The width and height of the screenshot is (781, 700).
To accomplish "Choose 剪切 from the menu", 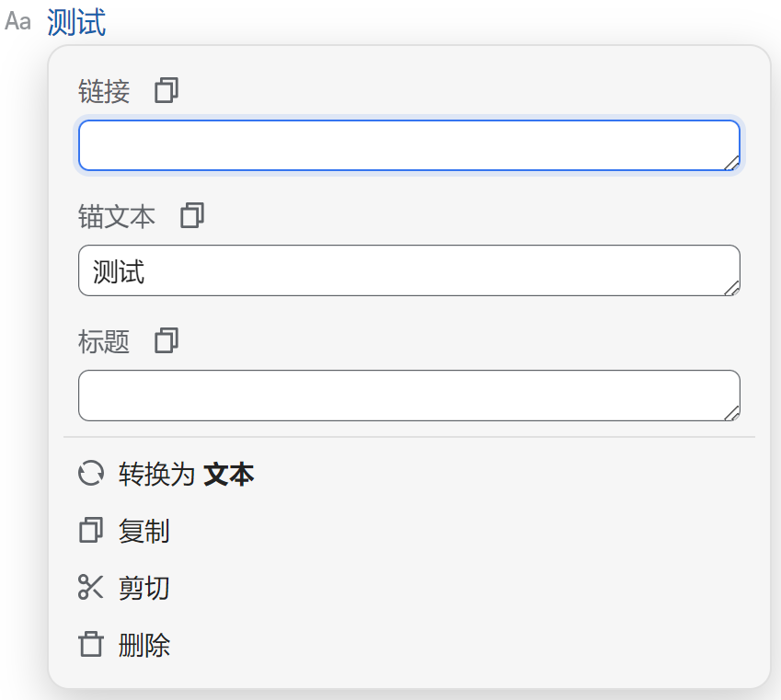I will pyautogui.click(x=144, y=588).
